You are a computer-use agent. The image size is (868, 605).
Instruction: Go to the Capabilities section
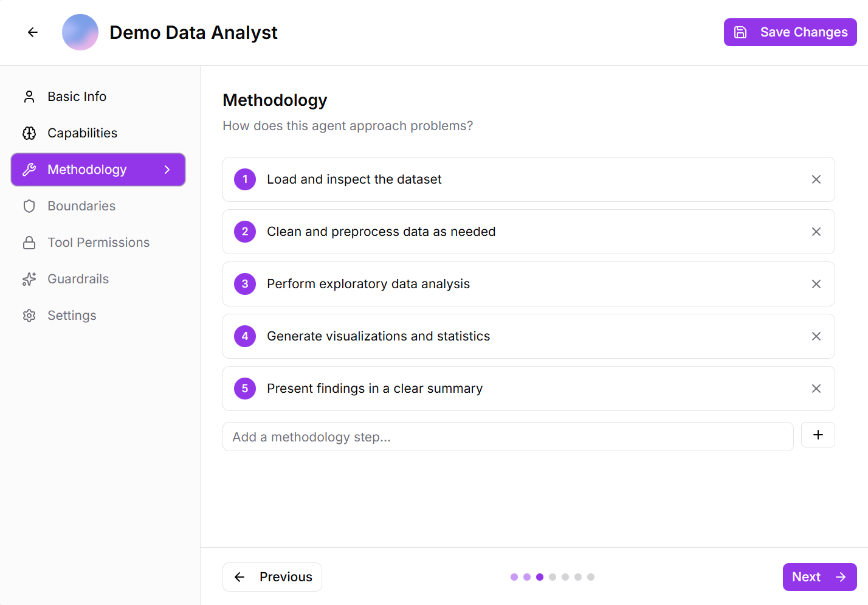pos(82,133)
